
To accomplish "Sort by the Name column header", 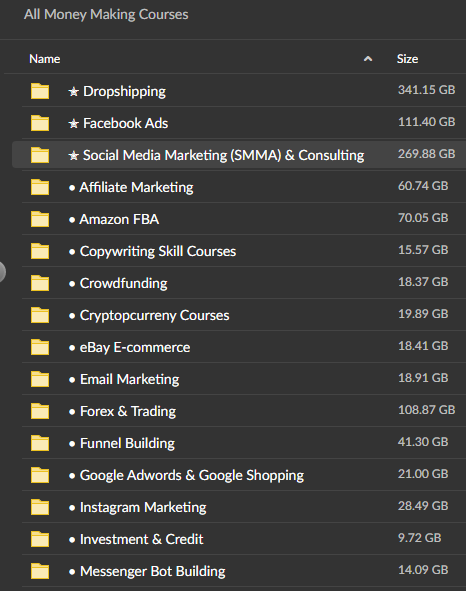I will click(44, 59).
